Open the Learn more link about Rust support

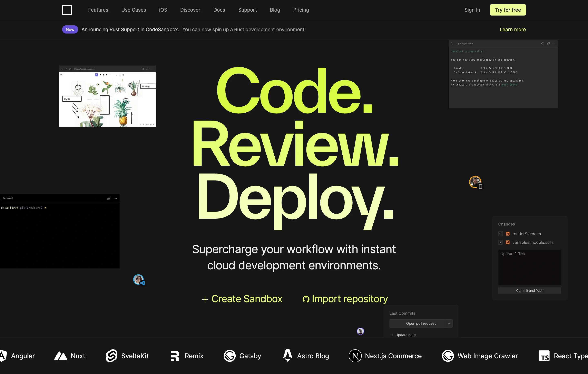tap(512, 29)
